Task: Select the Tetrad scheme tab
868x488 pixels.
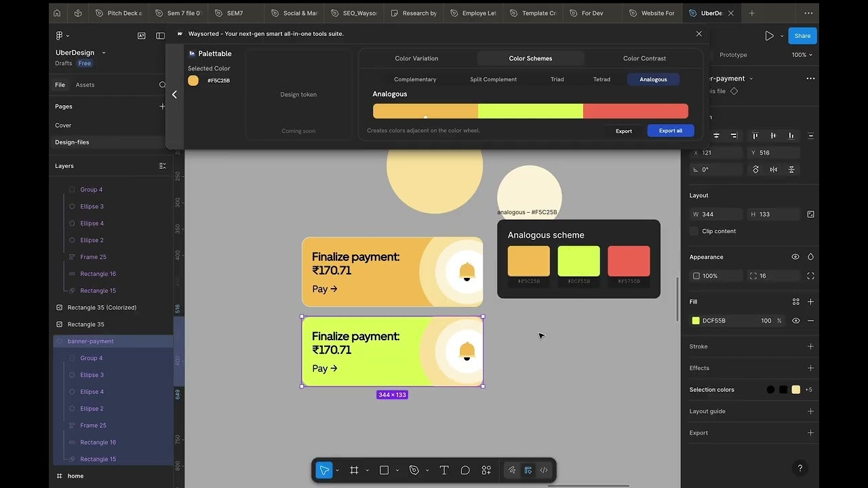Action: [x=601, y=79]
